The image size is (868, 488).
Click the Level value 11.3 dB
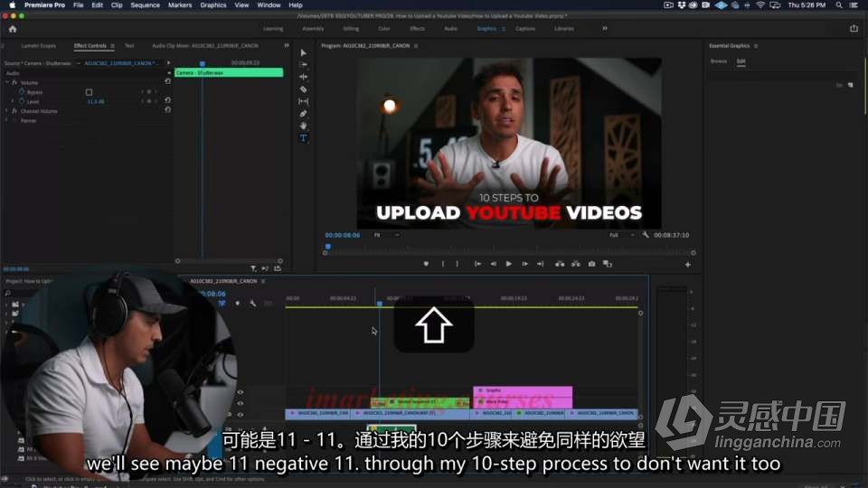pyautogui.click(x=96, y=102)
